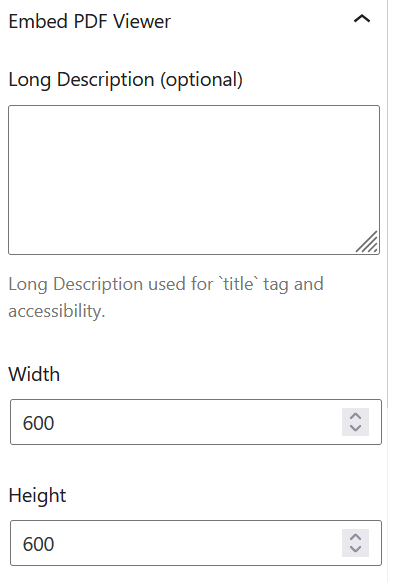The width and height of the screenshot is (396, 582).
Task: Decrease Height using the down arrow
Action: click(356, 549)
